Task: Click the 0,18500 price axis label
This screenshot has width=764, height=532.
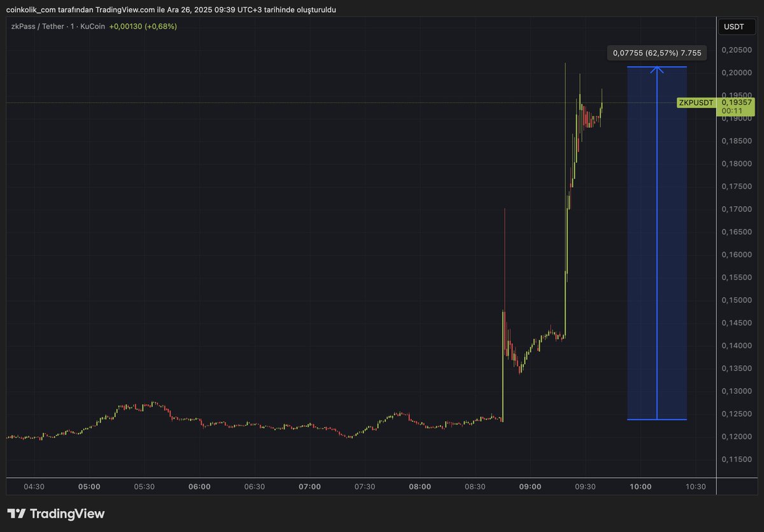Action: (x=737, y=141)
